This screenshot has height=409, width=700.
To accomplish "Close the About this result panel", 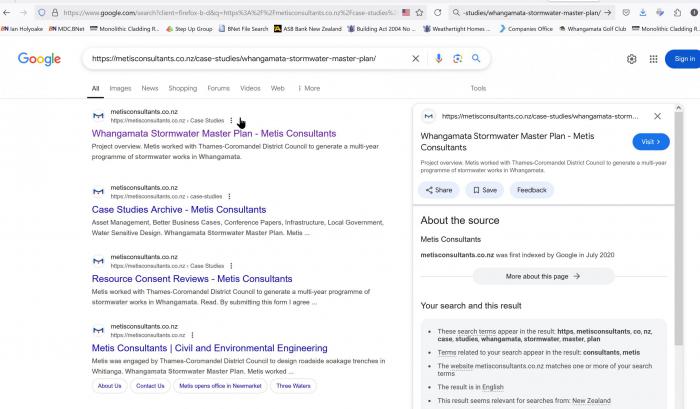I will pyautogui.click(x=657, y=116).
